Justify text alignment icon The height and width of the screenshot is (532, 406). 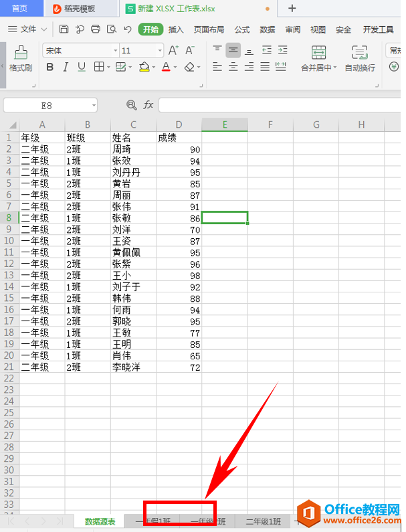[x=265, y=67]
